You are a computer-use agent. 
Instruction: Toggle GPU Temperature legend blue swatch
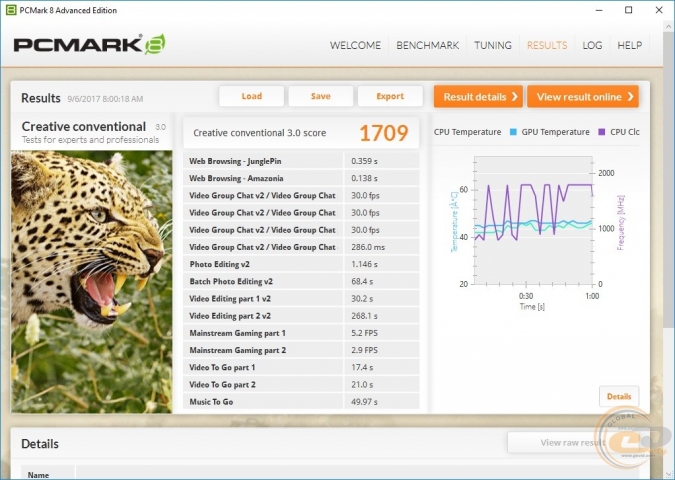coord(513,132)
